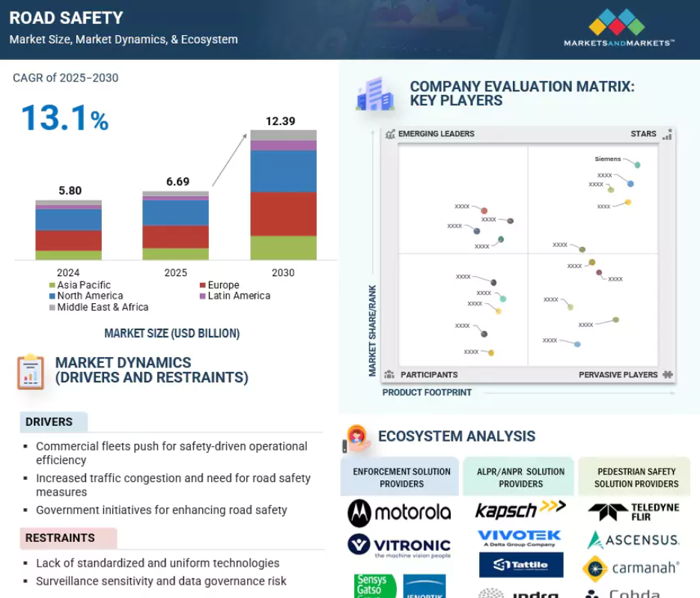Image resolution: width=700 pixels, height=598 pixels.
Task: Select the Motorola logo
Action: point(399,513)
